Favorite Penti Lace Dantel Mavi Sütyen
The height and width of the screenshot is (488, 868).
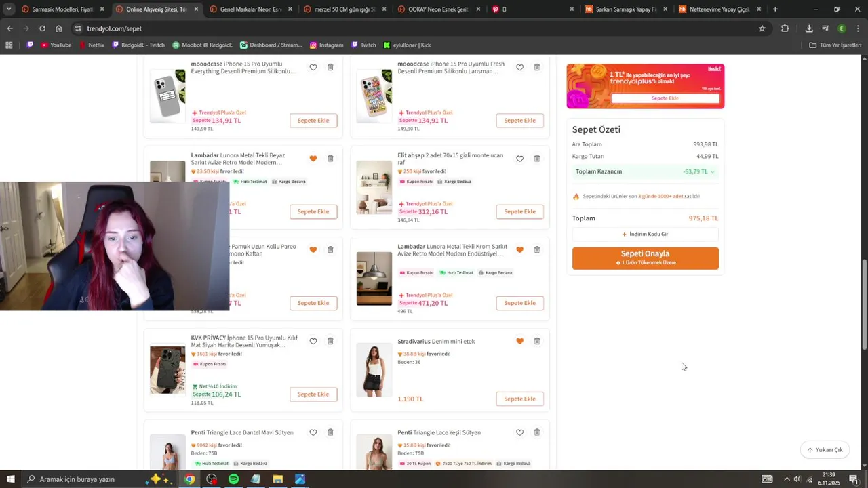[313, 432]
